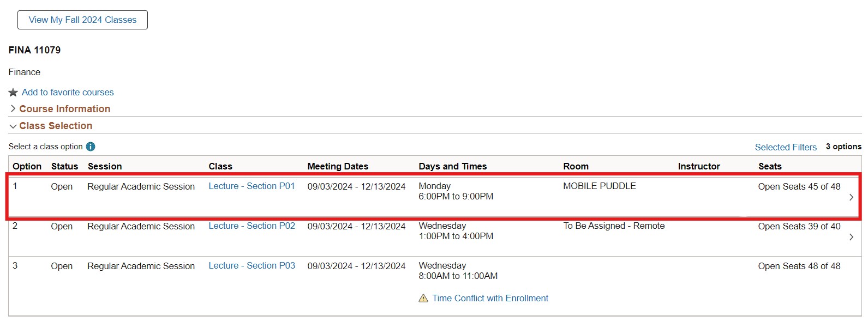Click the Days and Times column header
Screen dimensions: 868x322
(x=452, y=166)
